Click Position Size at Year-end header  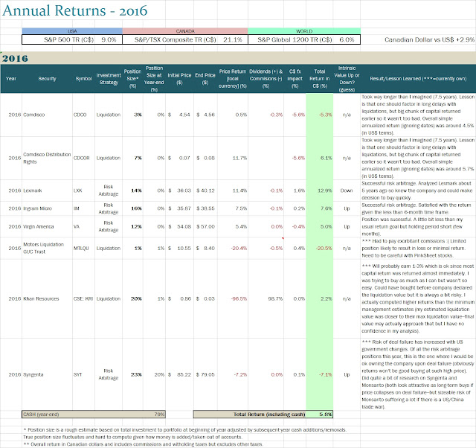tap(154, 79)
